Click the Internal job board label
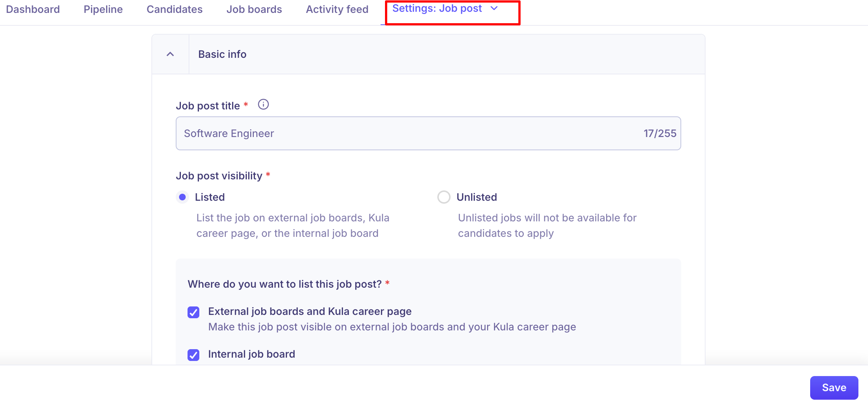Image resolution: width=868 pixels, height=400 pixels. coord(251,354)
